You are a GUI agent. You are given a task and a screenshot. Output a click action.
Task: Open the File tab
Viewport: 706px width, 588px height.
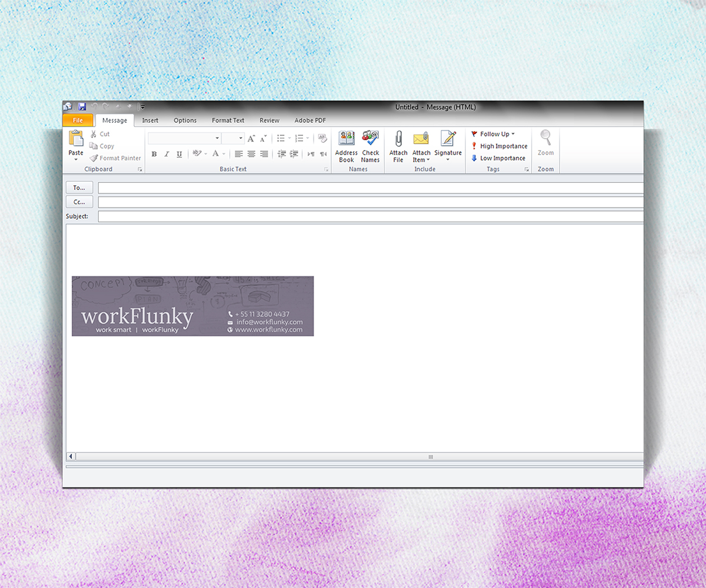(78, 120)
